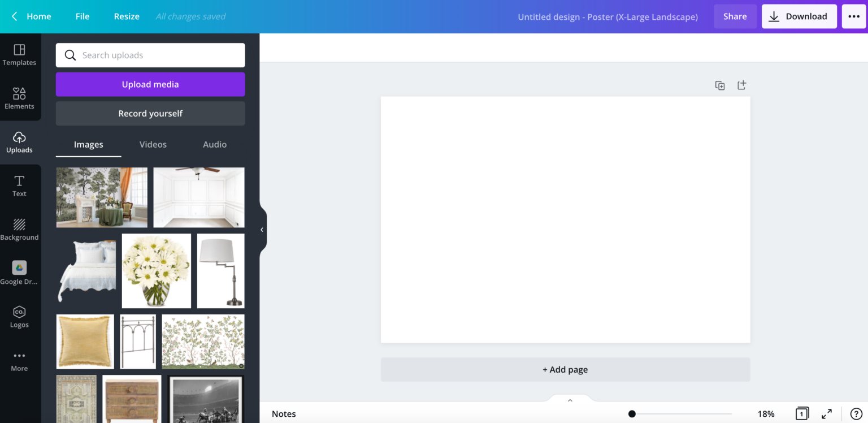Switch to the Images tab

[x=89, y=145]
